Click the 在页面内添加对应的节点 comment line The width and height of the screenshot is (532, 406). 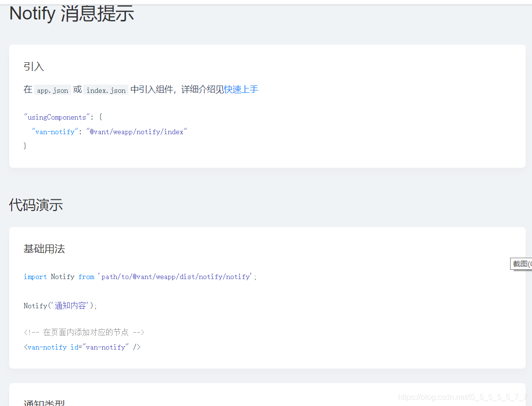pos(84,332)
